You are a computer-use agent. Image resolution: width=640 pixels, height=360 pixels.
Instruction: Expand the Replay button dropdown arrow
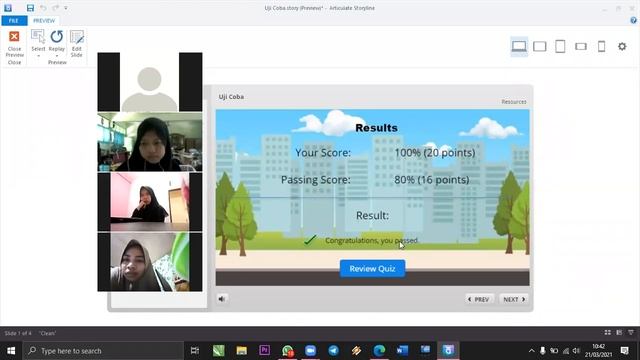(x=57, y=56)
